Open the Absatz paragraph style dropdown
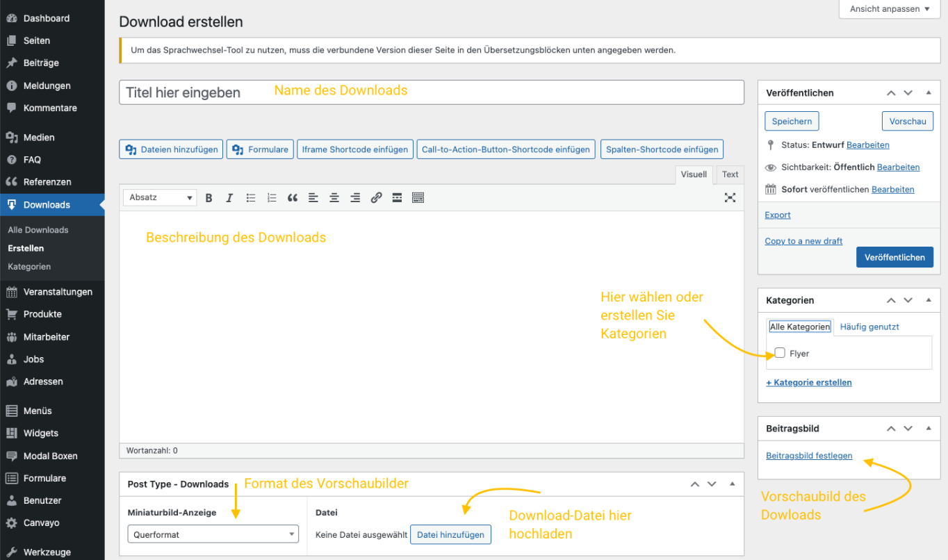Screen dimensions: 948x560 point(159,197)
